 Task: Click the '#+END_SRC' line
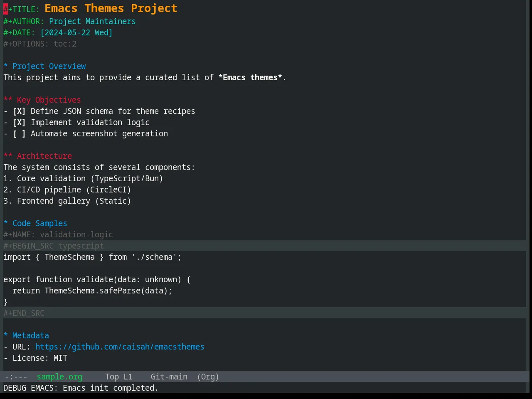[x=24, y=313]
